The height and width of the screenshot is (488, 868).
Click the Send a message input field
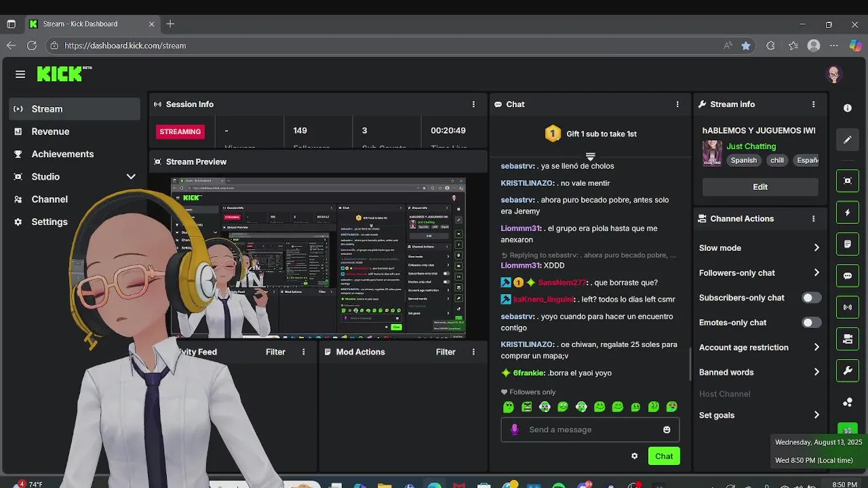tap(590, 430)
